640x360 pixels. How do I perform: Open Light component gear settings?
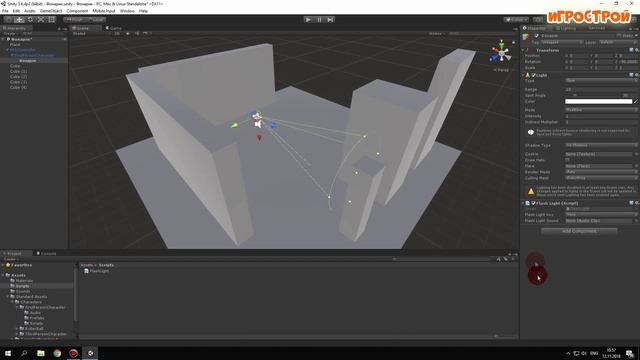(x=637, y=75)
